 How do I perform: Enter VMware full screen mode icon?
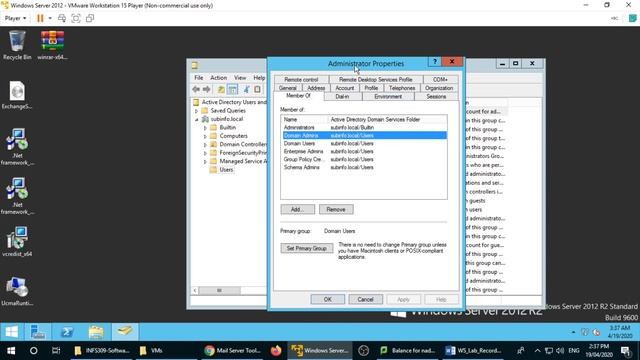76,18
